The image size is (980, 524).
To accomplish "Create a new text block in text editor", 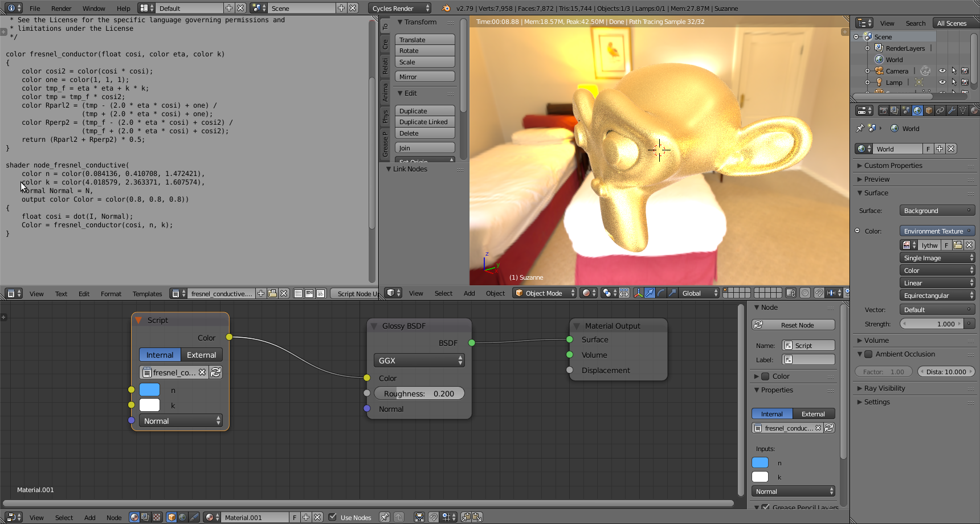I will (x=261, y=293).
